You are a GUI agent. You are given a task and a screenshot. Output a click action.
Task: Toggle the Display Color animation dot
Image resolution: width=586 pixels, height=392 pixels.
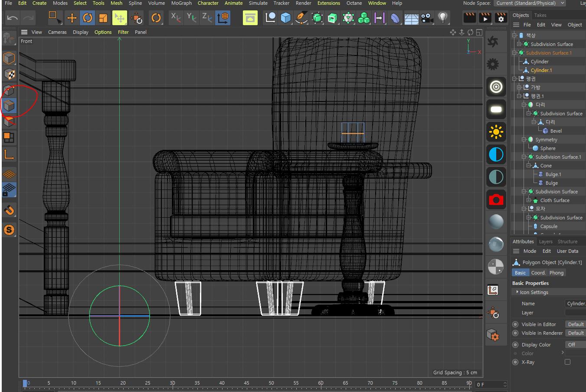coord(515,345)
